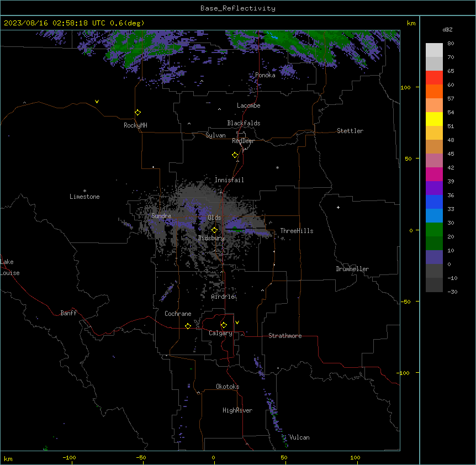476x465 pixels.
Task: Pick the light gray 70-80 dBZ swatch
Action: coord(434,50)
